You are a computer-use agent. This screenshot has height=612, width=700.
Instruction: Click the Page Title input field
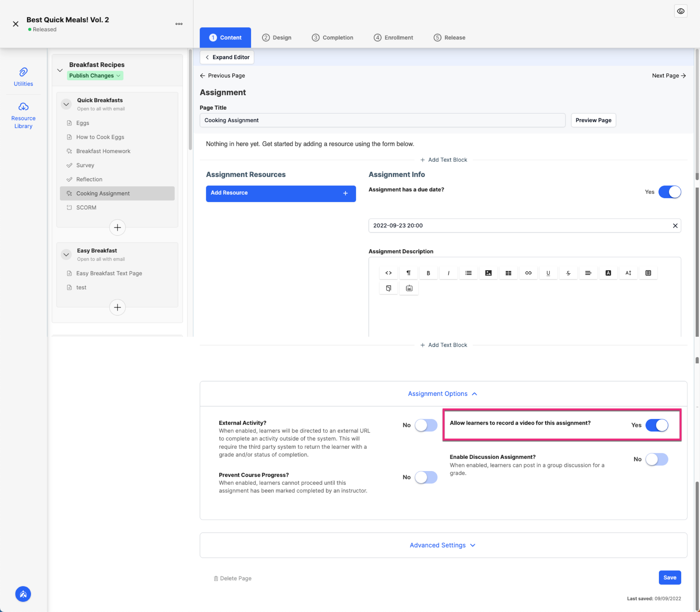pyautogui.click(x=382, y=120)
